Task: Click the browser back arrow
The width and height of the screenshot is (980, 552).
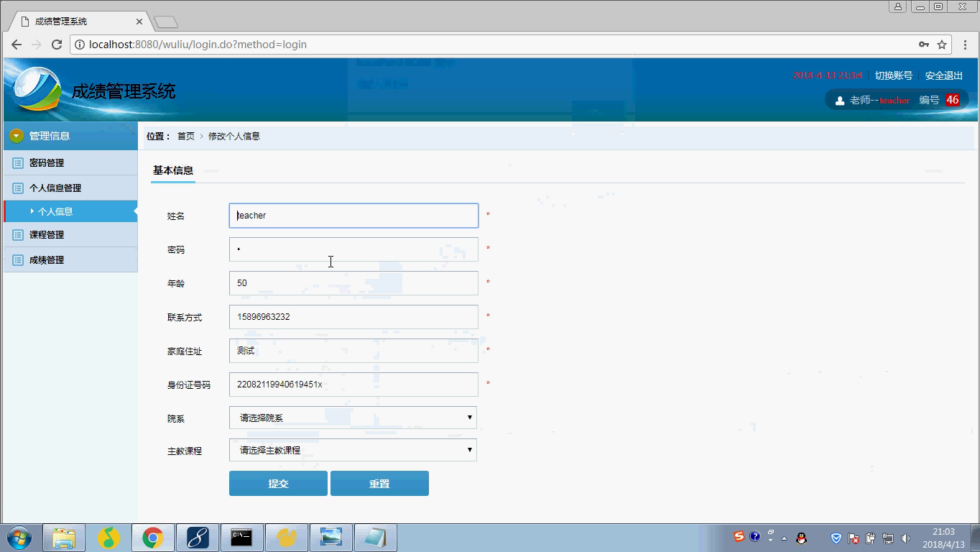Action: (x=16, y=44)
